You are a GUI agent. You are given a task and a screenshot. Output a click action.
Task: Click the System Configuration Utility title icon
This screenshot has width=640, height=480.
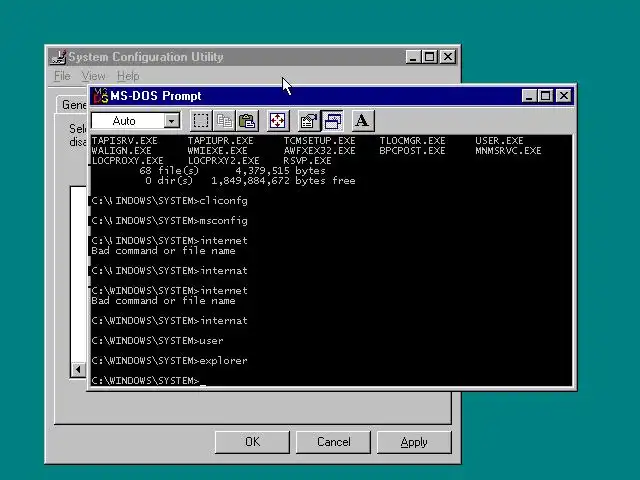tap(58, 57)
